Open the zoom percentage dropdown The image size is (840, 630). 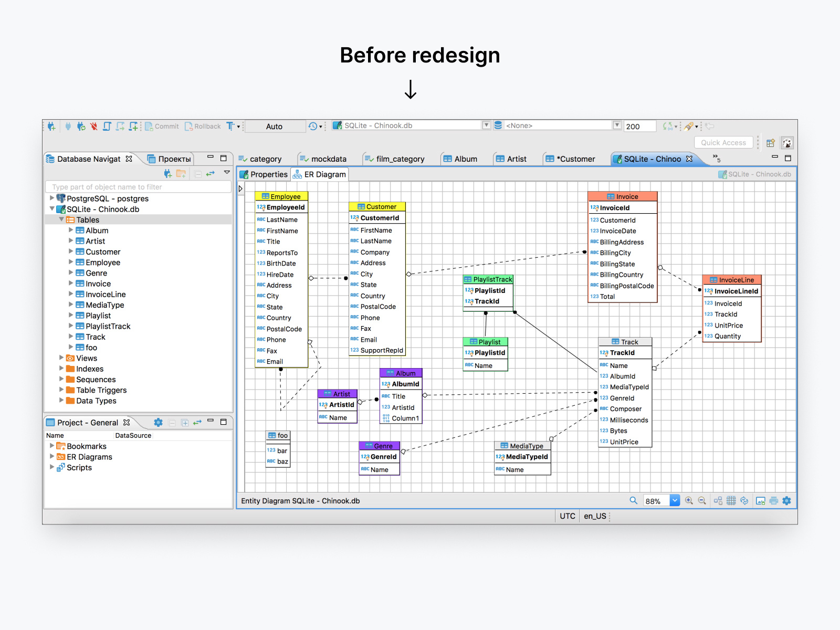(675, 500)
